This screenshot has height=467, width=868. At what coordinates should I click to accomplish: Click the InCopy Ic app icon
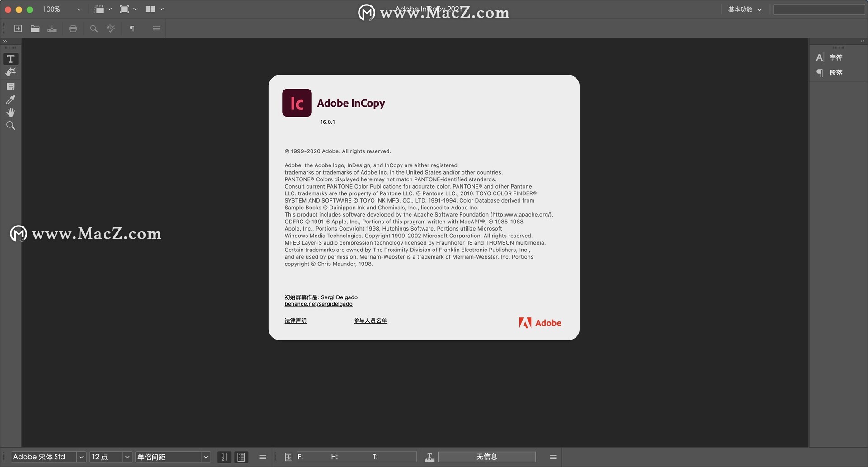pyautogui.click(x=297, y=103)
